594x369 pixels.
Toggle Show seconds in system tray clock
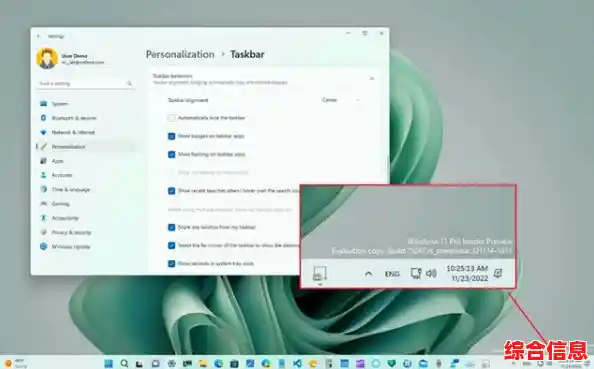pos(171,263)
